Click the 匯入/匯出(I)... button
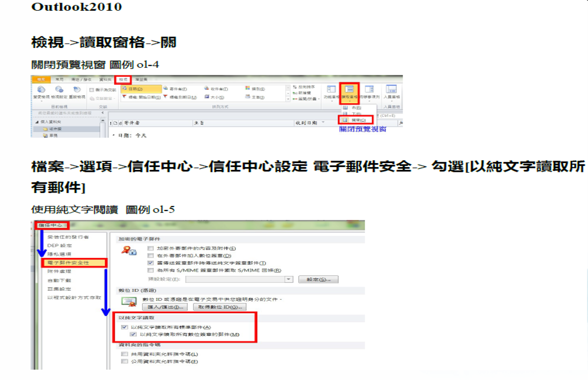Viewport: 588px width, 380px height. [x=165, y=307]
